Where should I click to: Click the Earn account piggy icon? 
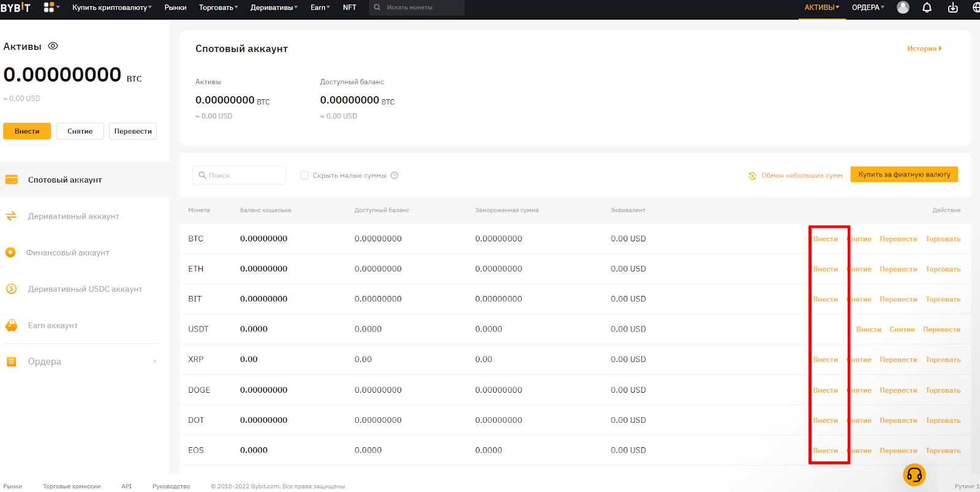pos(11,325)
